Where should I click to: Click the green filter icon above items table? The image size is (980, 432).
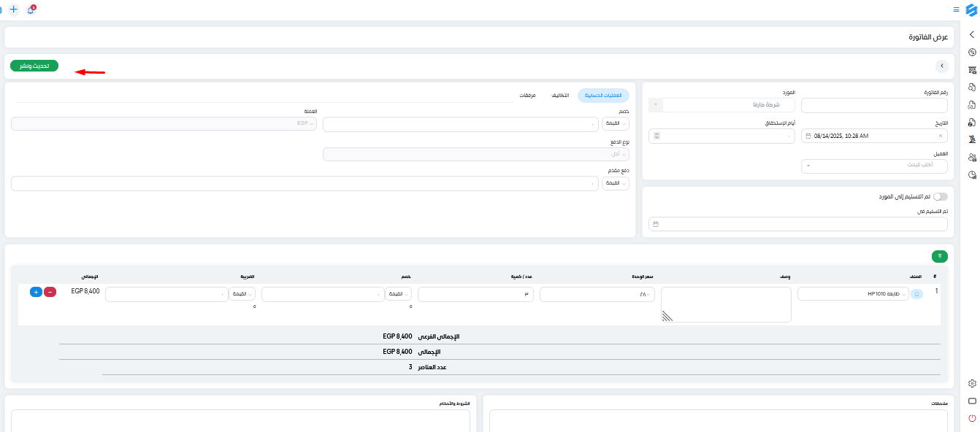940,256
